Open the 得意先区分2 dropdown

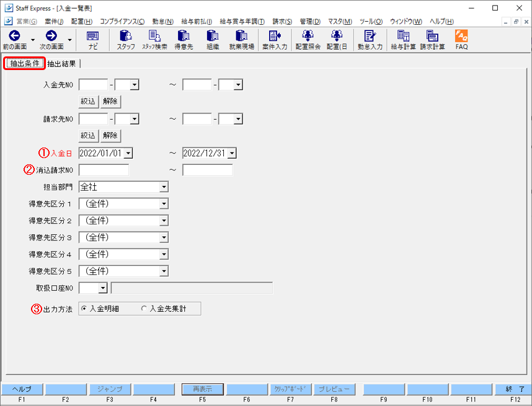click(x=164, y=221)
